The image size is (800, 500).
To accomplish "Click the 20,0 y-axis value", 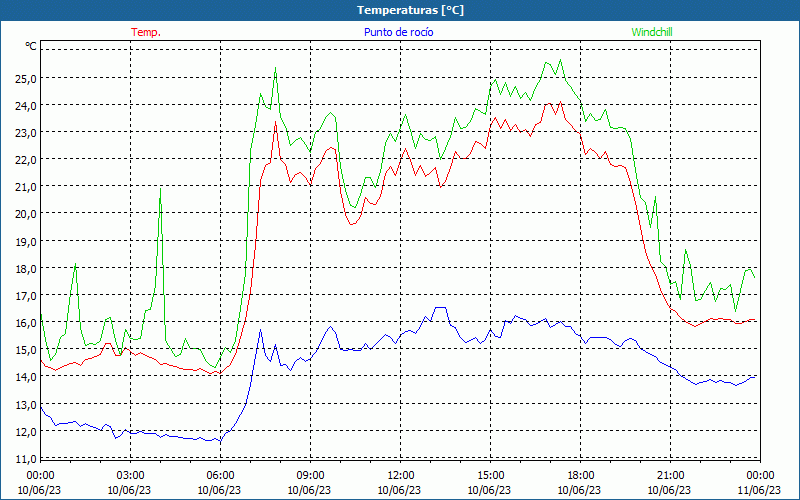I will point(26,213).
